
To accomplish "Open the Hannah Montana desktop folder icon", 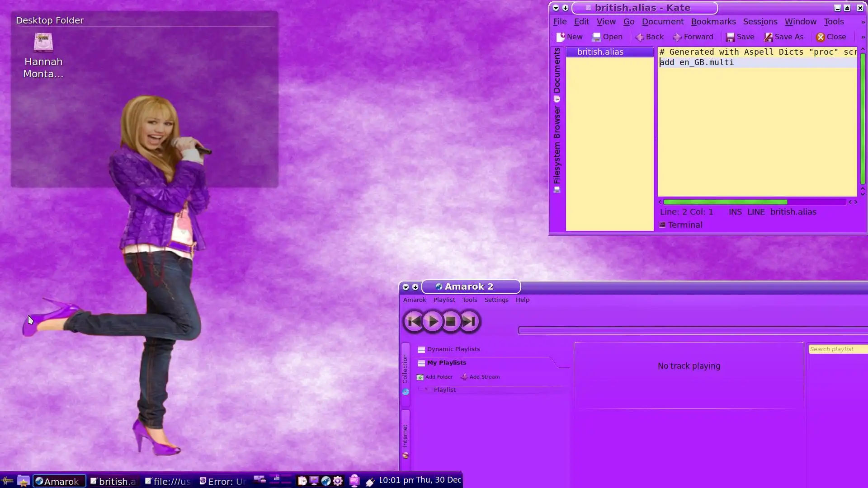I will tap(43, 43).
